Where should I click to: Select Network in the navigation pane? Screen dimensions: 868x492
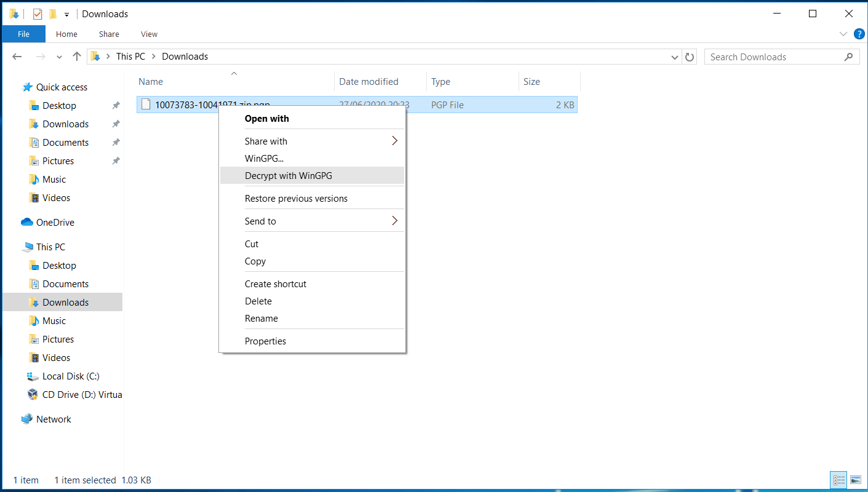click(x=54, y=419)
